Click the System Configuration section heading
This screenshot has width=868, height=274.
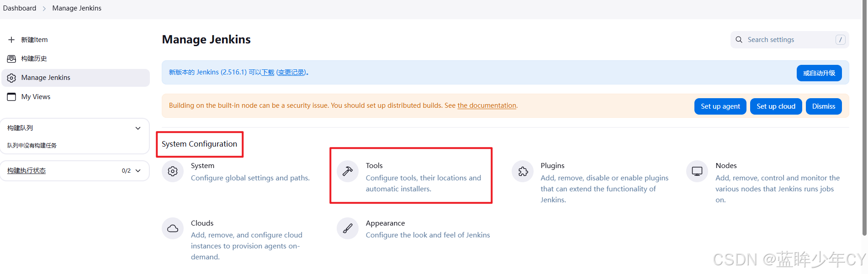point(199,144)
